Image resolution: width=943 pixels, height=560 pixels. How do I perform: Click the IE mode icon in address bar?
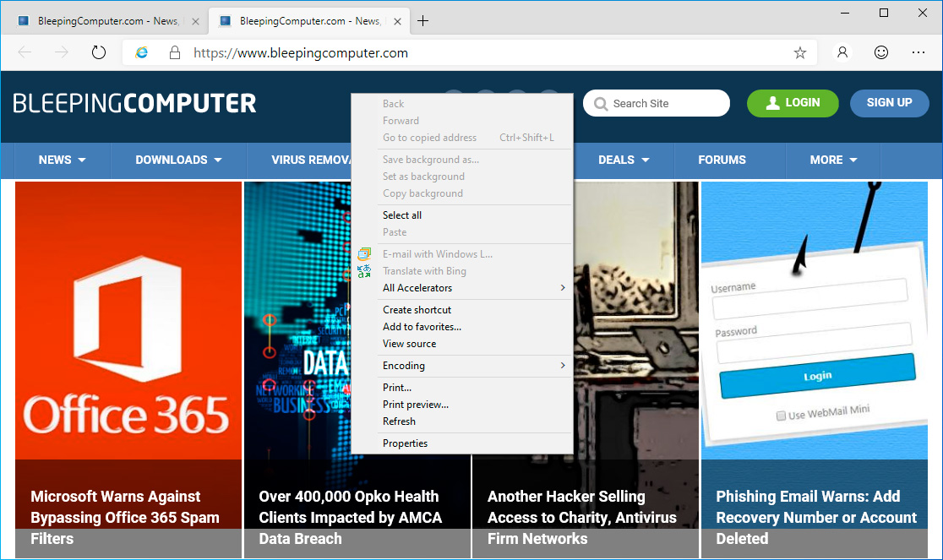pos(141,53)
